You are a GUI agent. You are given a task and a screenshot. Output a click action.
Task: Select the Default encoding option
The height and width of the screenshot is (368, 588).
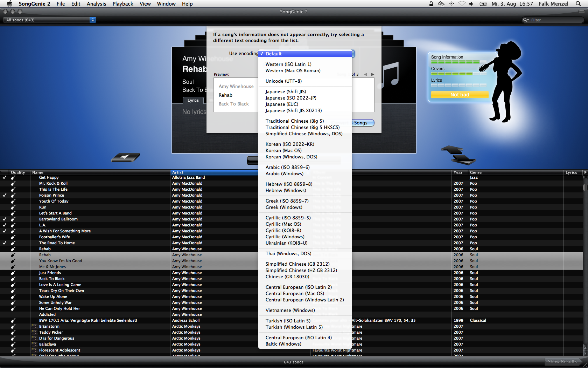point(305,54)
